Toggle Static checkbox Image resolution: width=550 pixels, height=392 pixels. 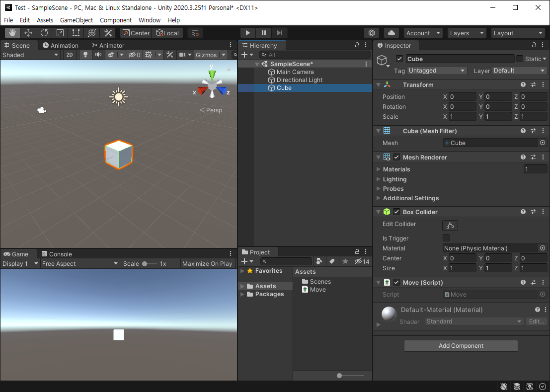(x=520, y=59)
